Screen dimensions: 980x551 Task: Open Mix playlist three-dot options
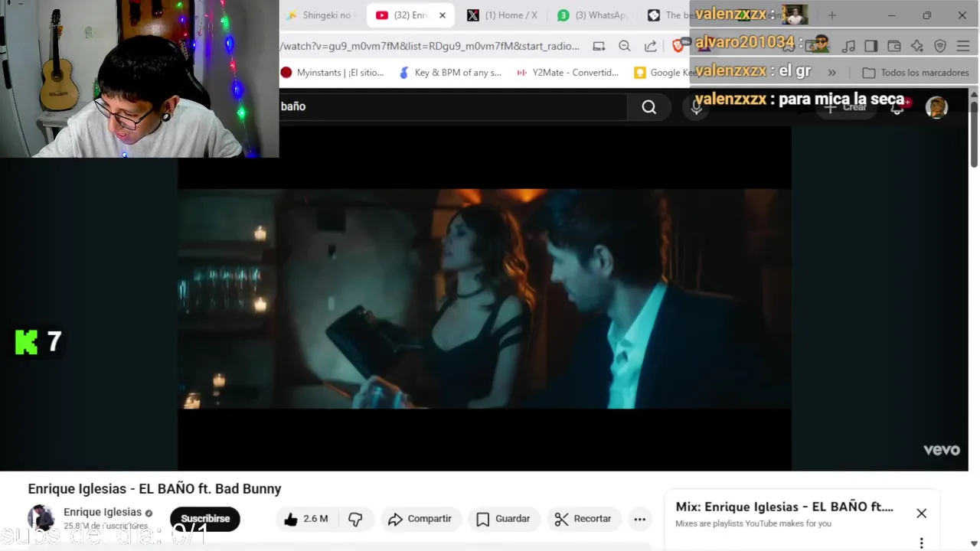pos(921,543)
